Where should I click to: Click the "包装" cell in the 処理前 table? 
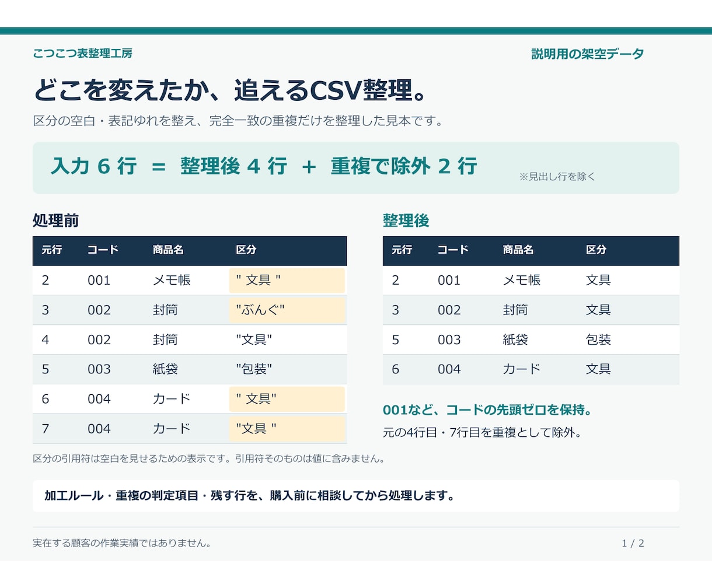click(254, 369)
